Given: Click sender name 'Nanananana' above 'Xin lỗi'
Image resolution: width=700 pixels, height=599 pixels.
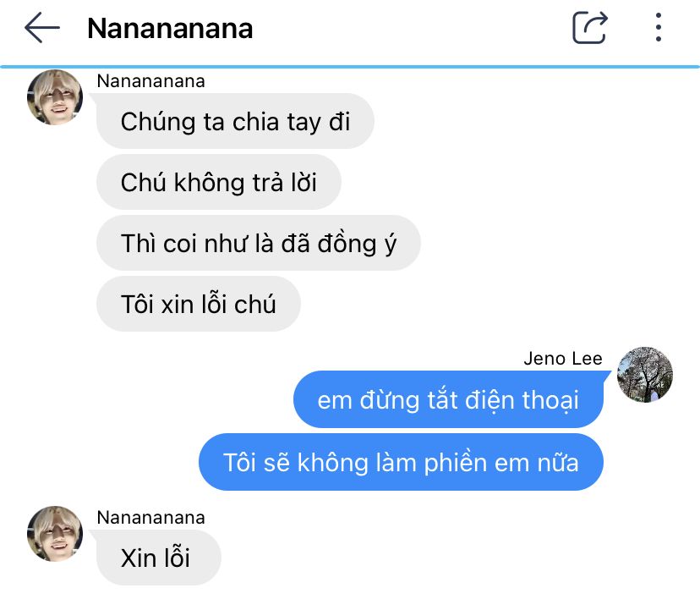Looking at the screenshot, I should (x=150, y=517).
